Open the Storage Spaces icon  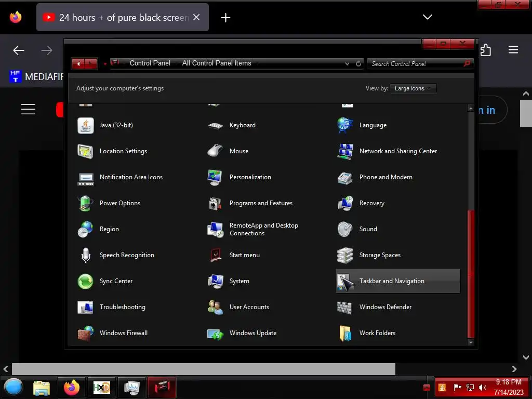point(345,255)
